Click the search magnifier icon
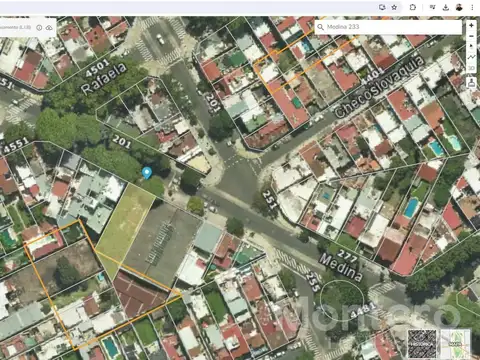 [320, 27]
